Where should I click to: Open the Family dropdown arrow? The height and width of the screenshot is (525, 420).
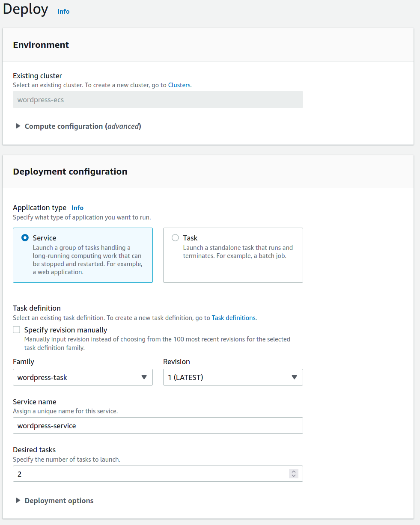pos(144,377)
